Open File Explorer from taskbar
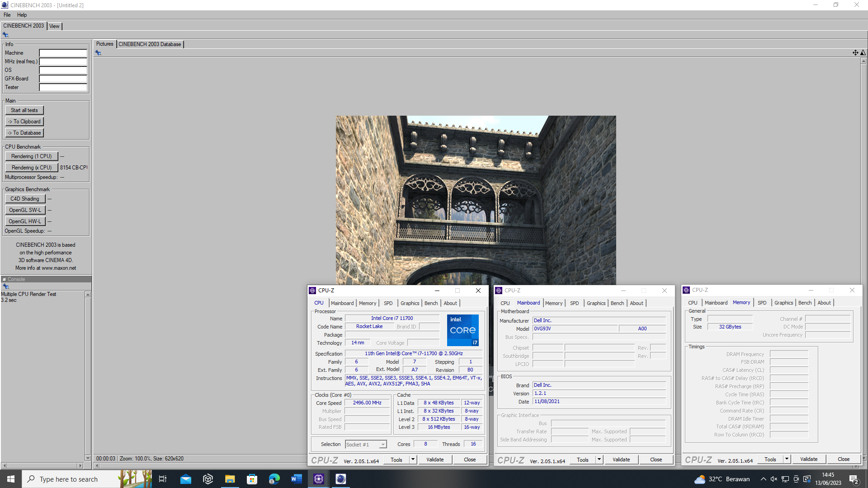 click(x=230, y=479)
